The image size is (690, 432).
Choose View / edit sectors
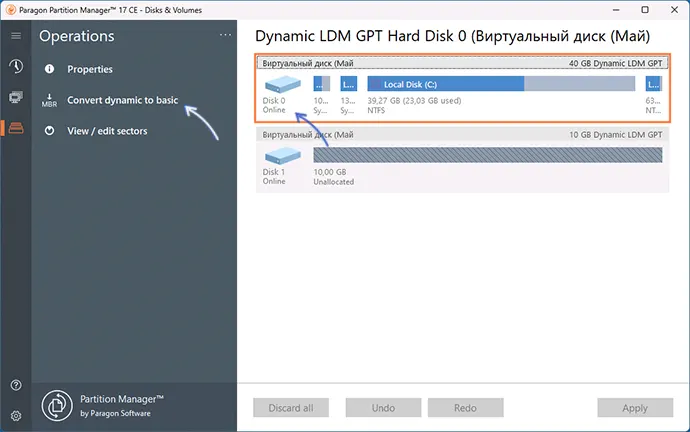coord(107,131)
